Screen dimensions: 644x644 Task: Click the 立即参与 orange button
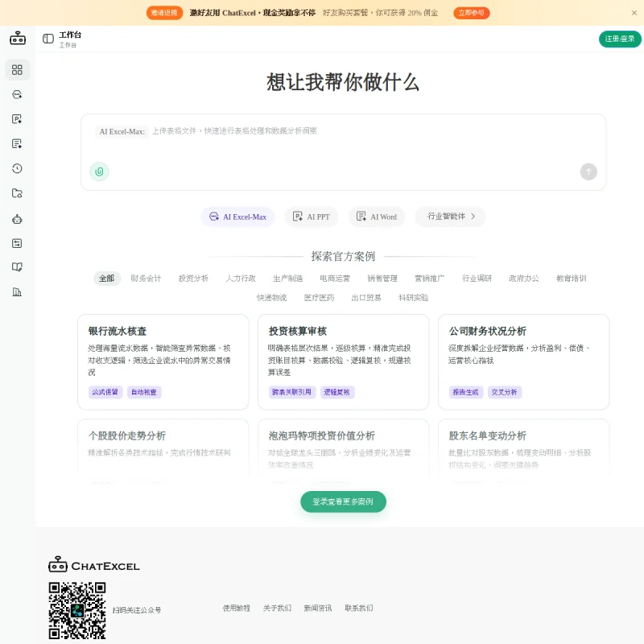tap(472, 13)
